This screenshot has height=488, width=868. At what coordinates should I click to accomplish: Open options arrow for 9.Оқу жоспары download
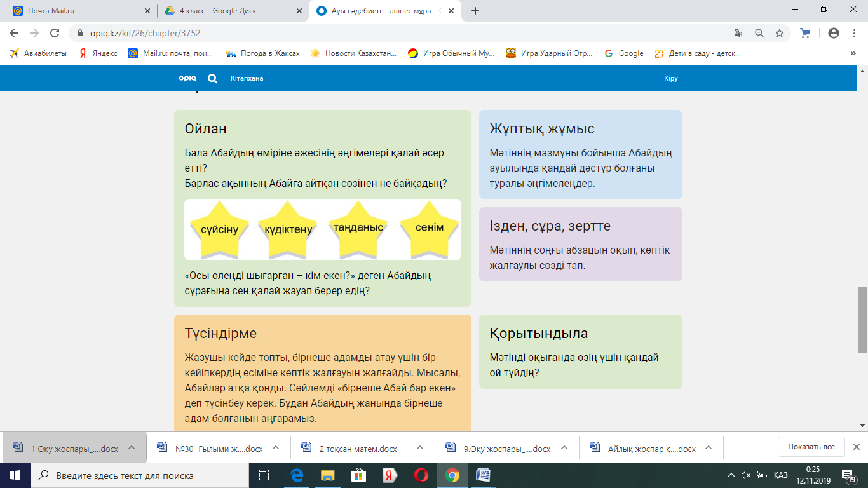pyautogui.click(x=564, y=447)
